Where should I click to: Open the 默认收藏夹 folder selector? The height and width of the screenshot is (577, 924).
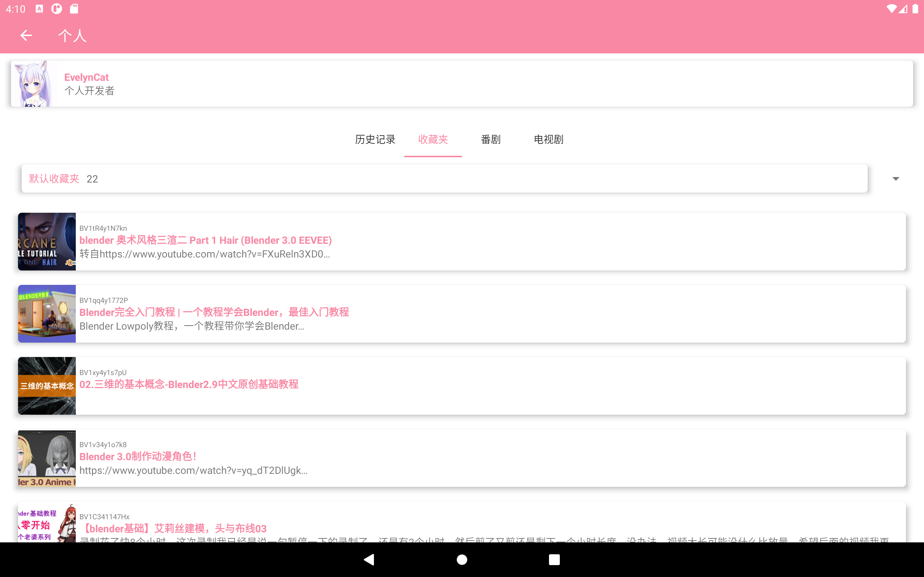tap(444, 179)
